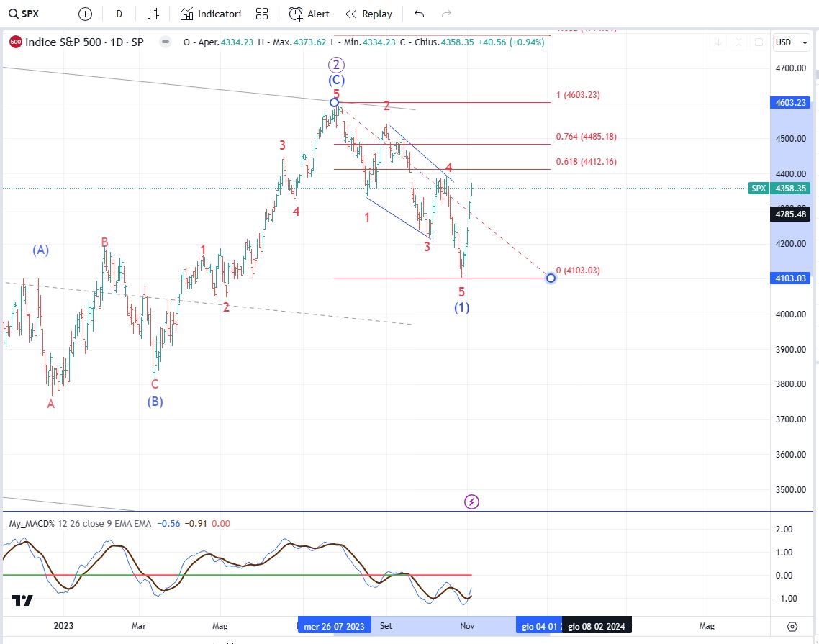Screen dimensions: 819x644
Task: Select the Fibonacci anchor point at the 4603 top
Action: click(x=334, y=102)
